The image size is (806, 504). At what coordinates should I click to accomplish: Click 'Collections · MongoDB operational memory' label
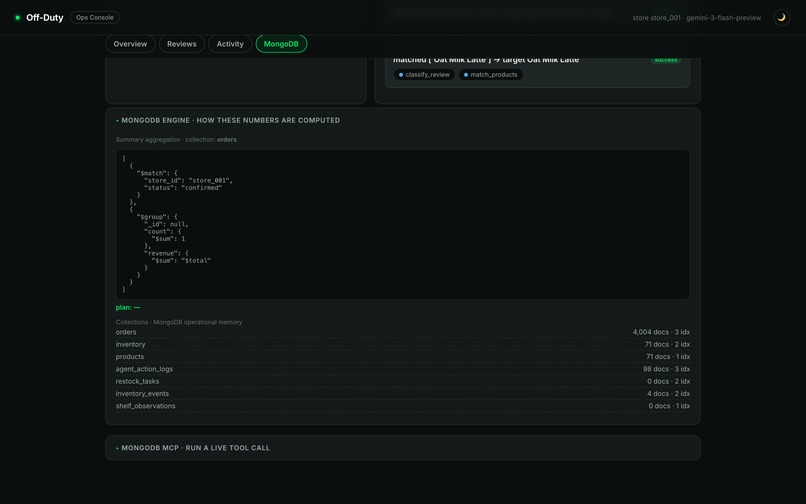tap(179, 322)
